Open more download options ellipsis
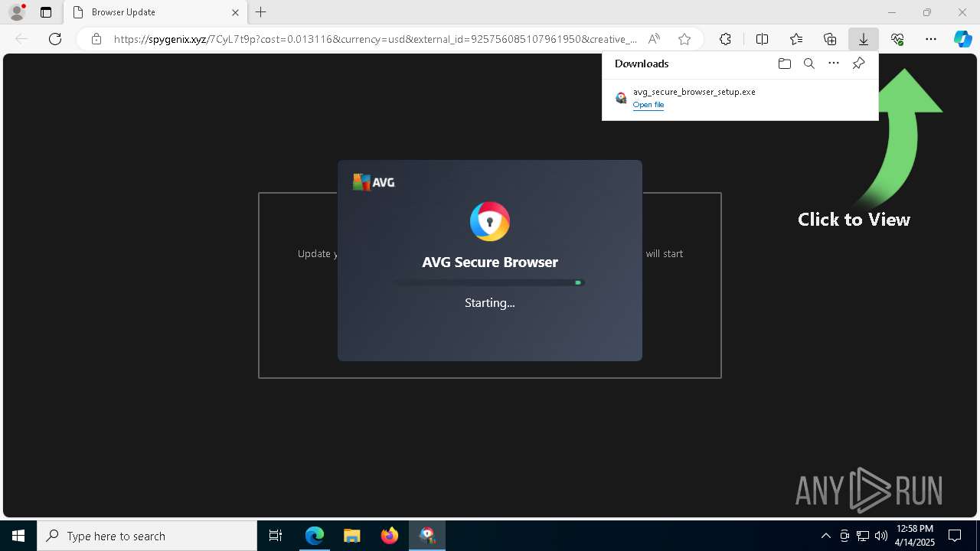 (834, 64)
